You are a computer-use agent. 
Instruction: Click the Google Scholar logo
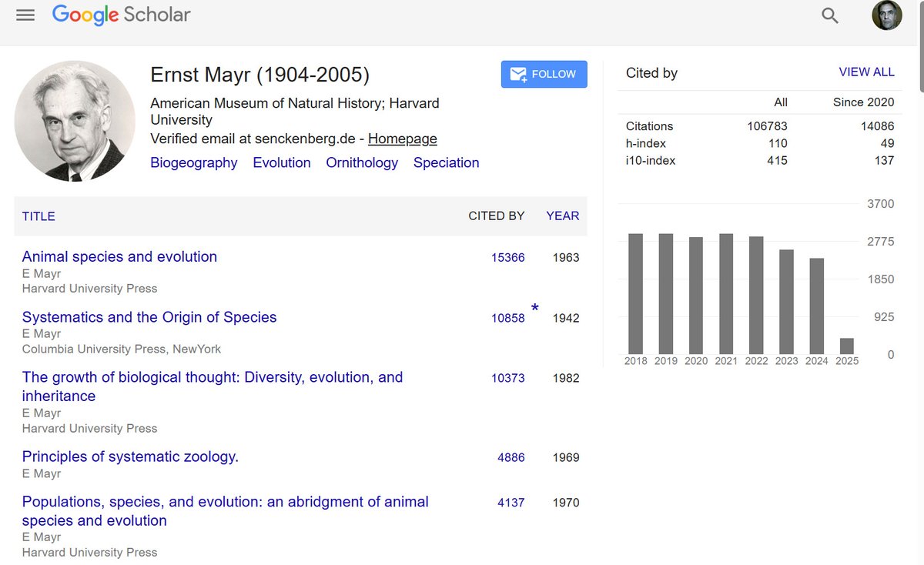coord(121,15)
